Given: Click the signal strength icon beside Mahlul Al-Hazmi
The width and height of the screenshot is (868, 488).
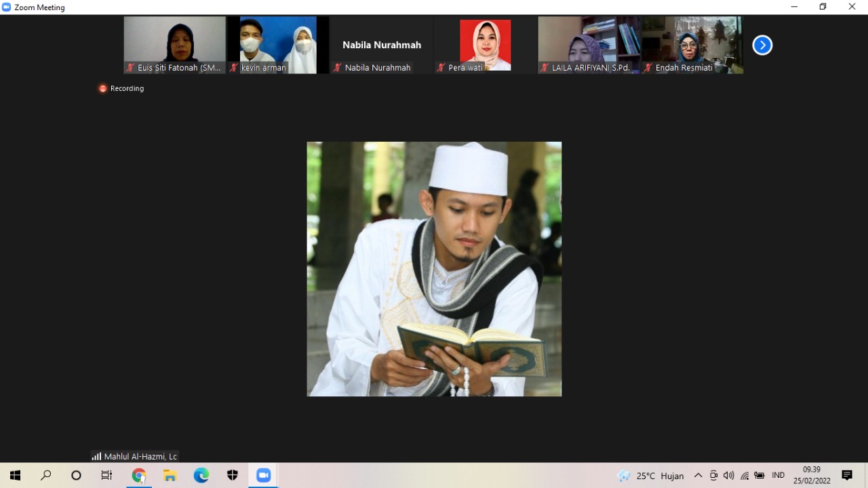Looking at the screenshot, I should (96, 457).
